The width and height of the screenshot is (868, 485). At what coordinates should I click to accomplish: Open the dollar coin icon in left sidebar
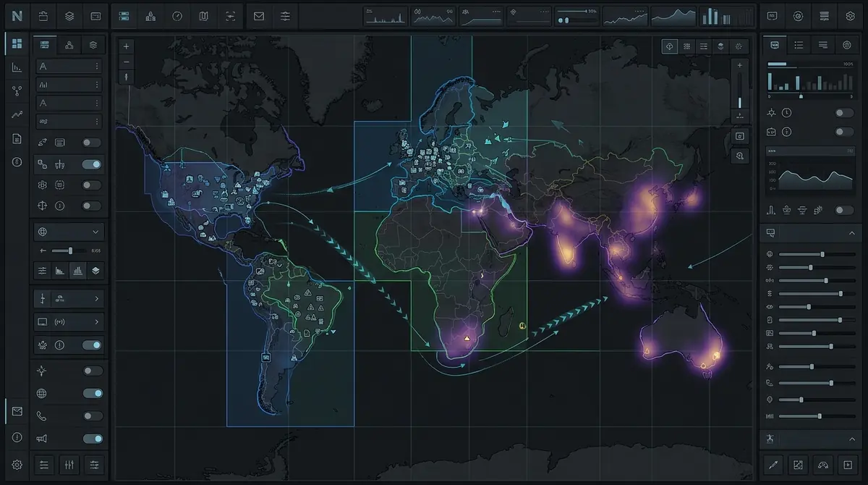click(17, 162)
